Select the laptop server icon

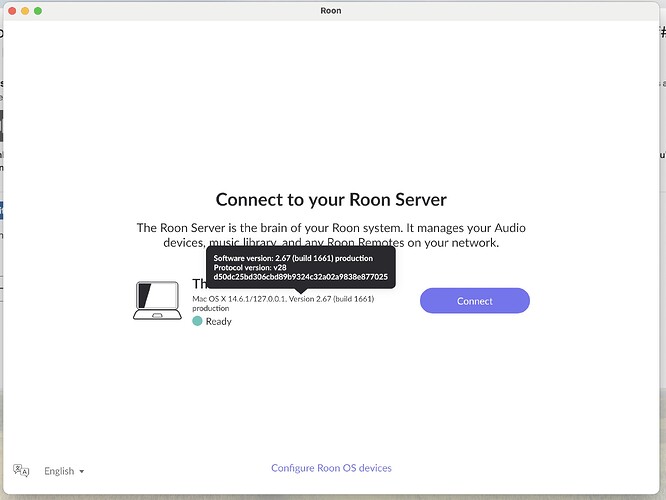pyautogui.click(x=157, y=300)
